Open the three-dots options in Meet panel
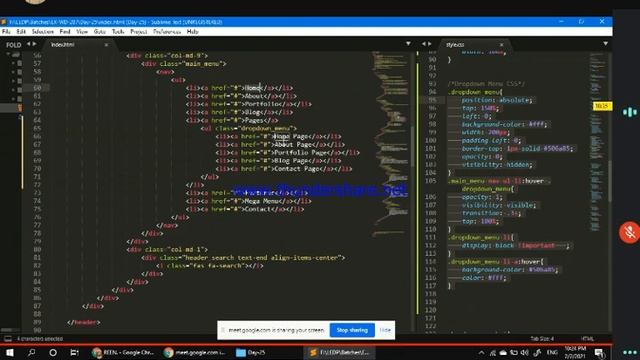Screen dimensions: 640x360 (631, 352)
